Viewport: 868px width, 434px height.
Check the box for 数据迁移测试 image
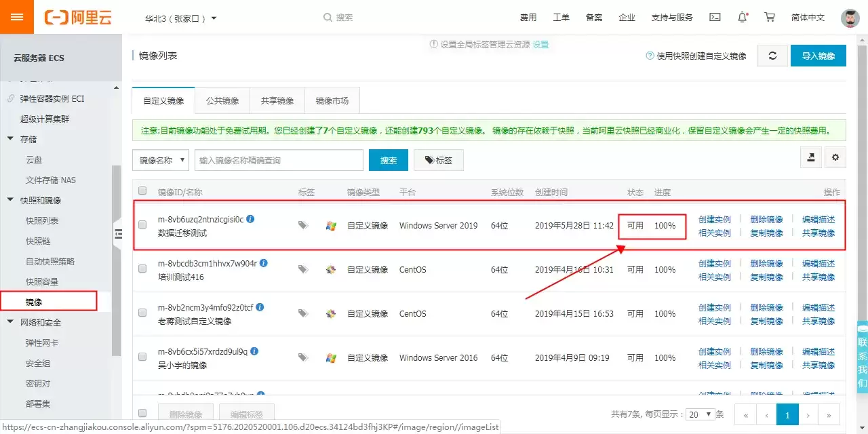[142, 225]
